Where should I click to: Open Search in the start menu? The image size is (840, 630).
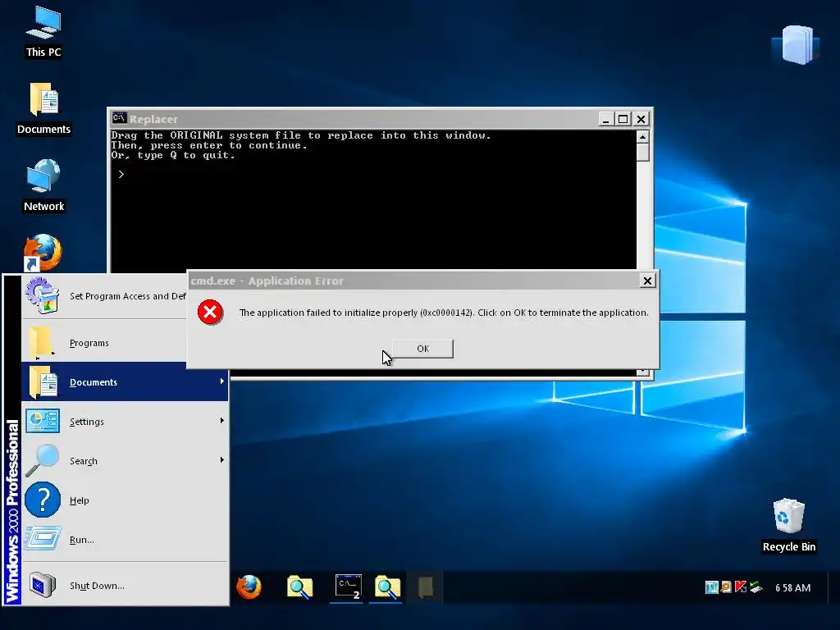pos(125,461)
